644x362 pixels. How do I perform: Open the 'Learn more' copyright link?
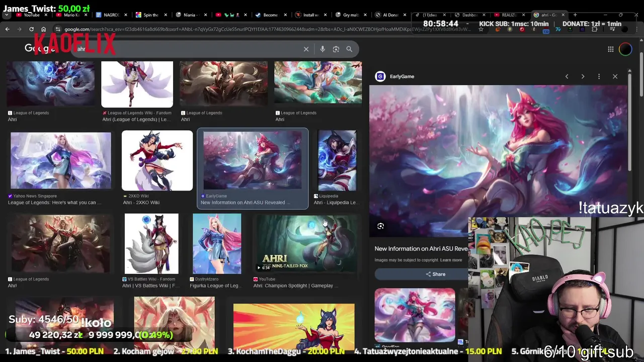(451, 260)
